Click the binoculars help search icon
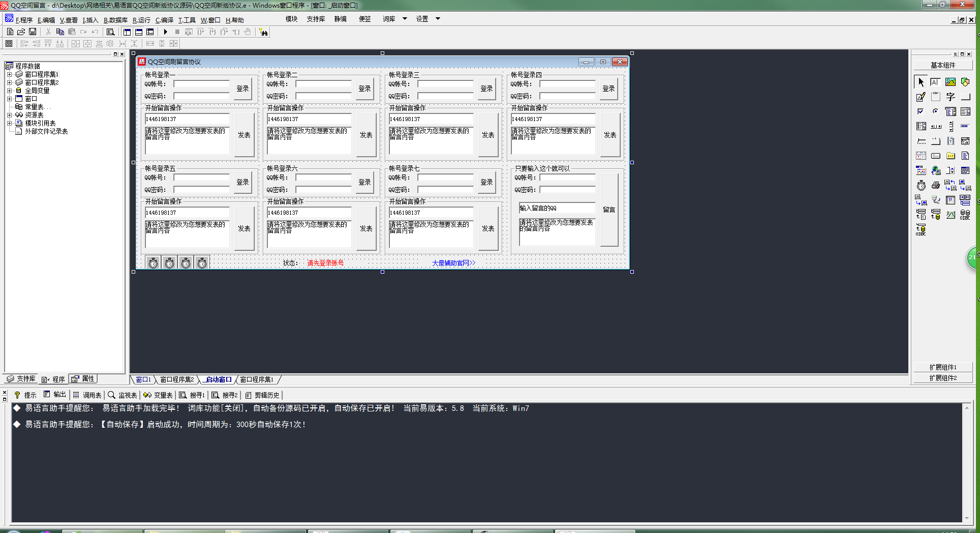The width and height of the screenshot is (980, 533). (x=263, y=32)
